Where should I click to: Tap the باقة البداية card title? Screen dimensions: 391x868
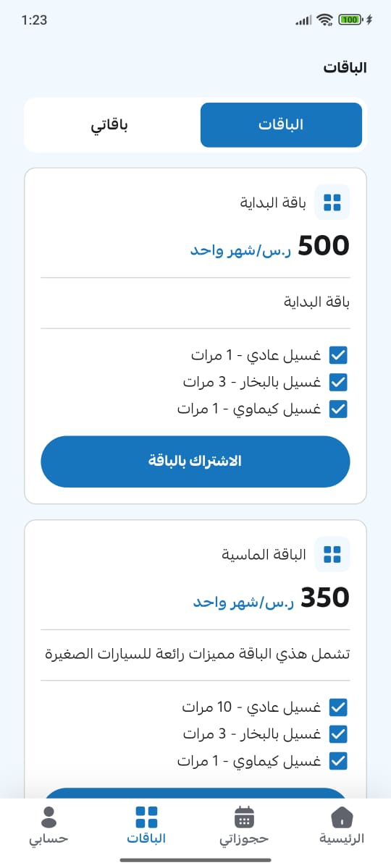(273, 203)
